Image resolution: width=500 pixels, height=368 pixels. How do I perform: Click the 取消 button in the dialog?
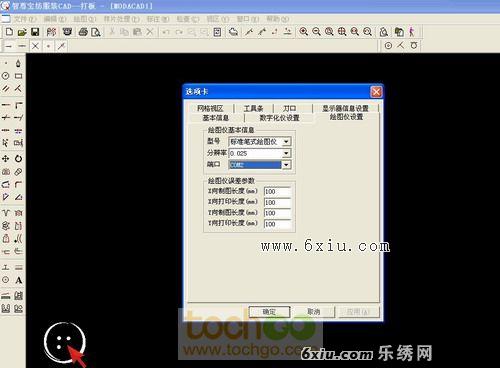click(313, 312)
